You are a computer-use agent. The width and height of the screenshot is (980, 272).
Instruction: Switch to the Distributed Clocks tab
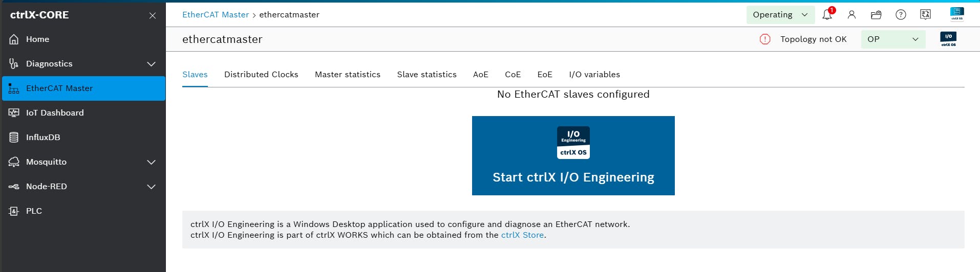261,75
